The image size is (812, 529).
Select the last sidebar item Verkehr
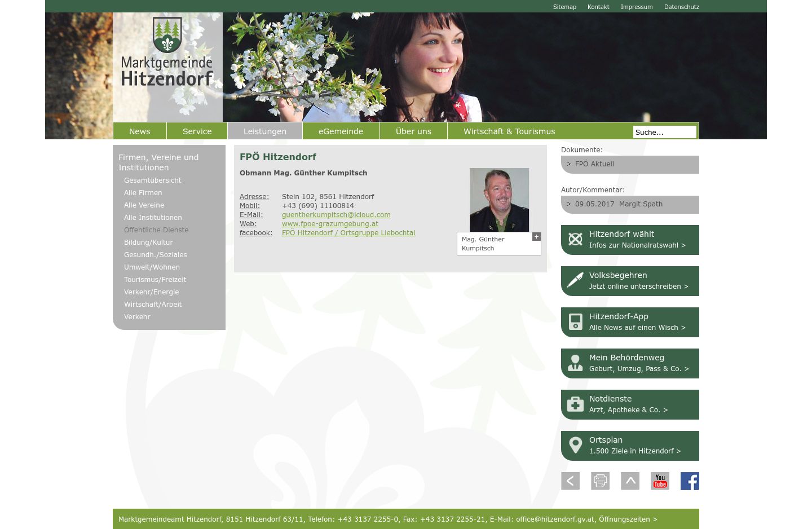(x=137, y=317)
